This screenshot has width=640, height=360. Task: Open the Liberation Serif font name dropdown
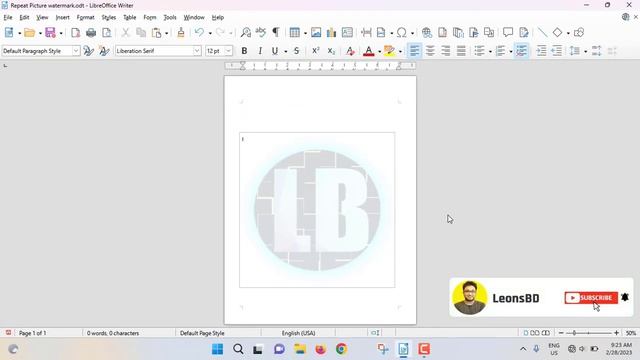(x=197, y=51)
